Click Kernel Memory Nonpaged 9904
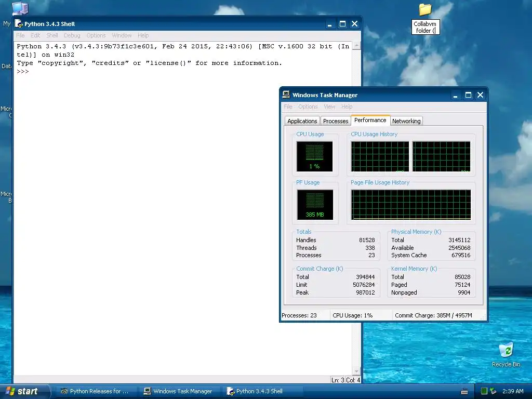Image resolution: width=532 pixels, height=399 pixels. coord(464,292)
